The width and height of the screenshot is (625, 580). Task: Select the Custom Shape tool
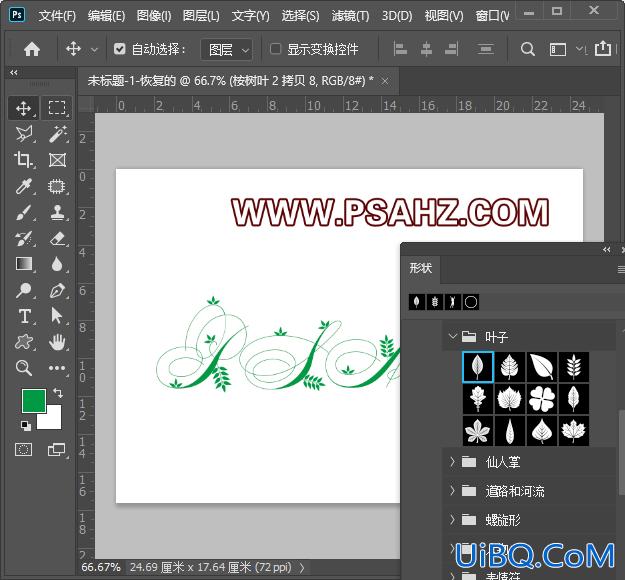24,342
